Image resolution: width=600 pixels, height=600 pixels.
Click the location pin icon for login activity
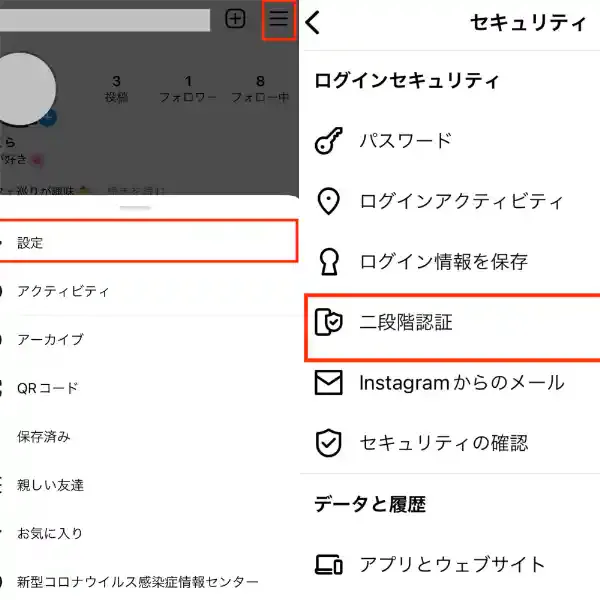[x=329, y=201]
